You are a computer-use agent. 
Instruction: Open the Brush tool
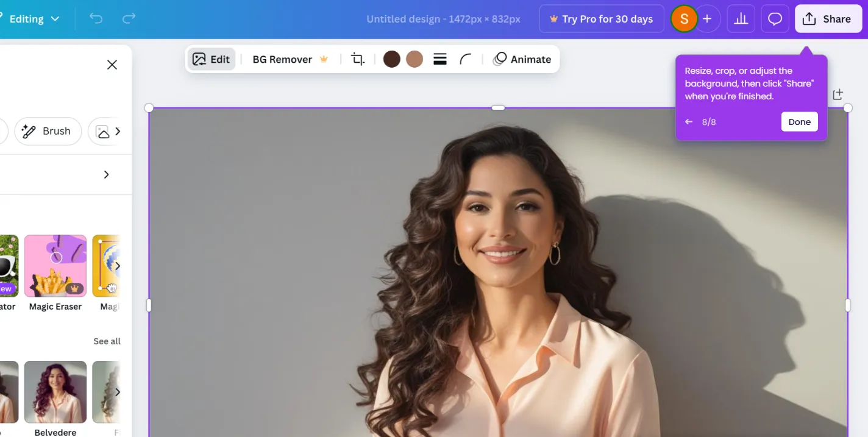[x=48, y=131]
